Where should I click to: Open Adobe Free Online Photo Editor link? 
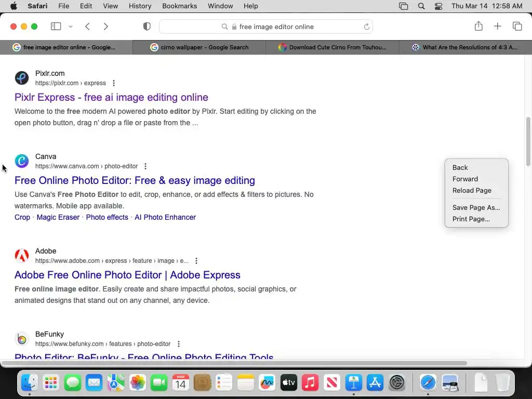click(x=128, y=275)
